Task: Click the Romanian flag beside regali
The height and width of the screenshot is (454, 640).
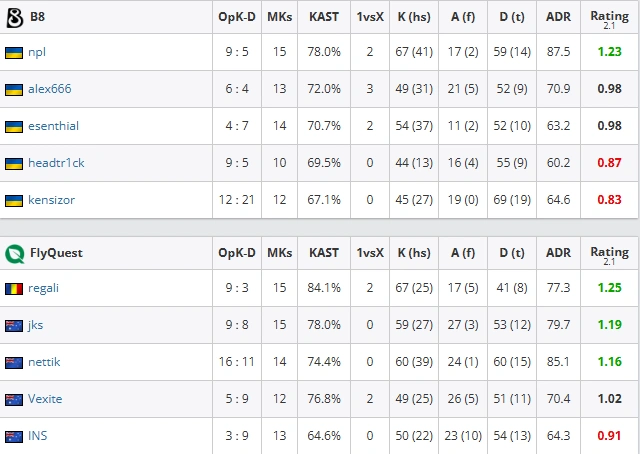Action: coord(14,289)
